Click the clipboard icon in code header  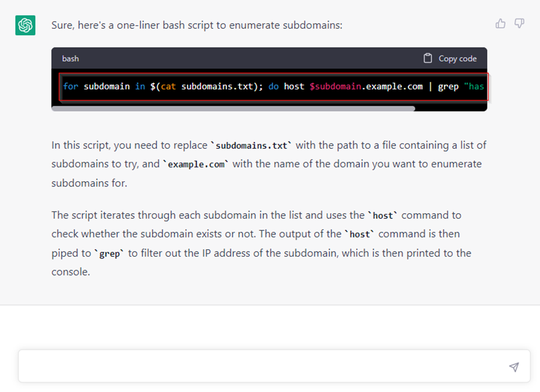428,59
